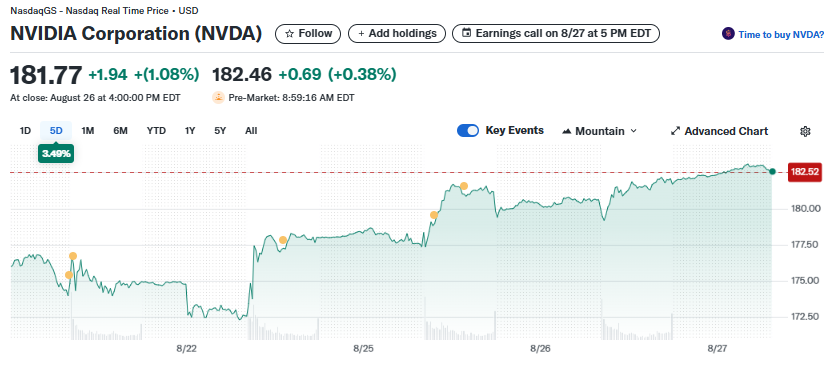Select the YTD range tab

tap(156, 131)
